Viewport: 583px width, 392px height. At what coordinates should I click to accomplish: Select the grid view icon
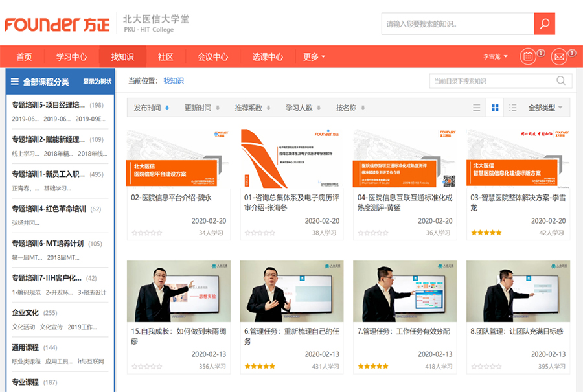point(495,108)
